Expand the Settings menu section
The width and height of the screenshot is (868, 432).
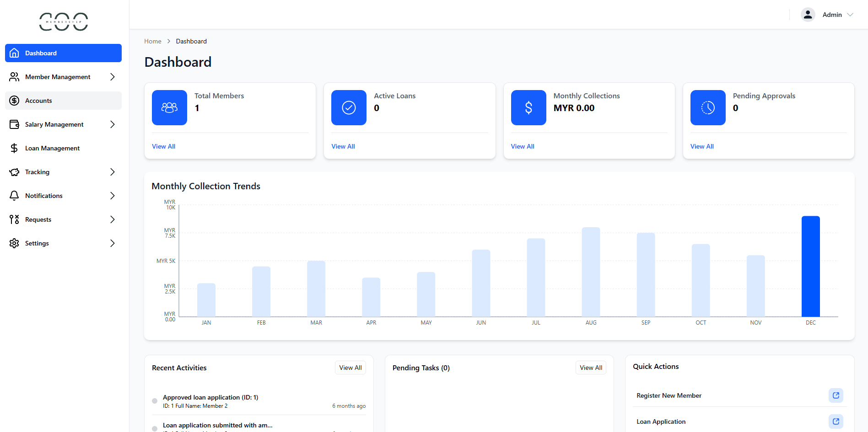(x=112, y=243)
